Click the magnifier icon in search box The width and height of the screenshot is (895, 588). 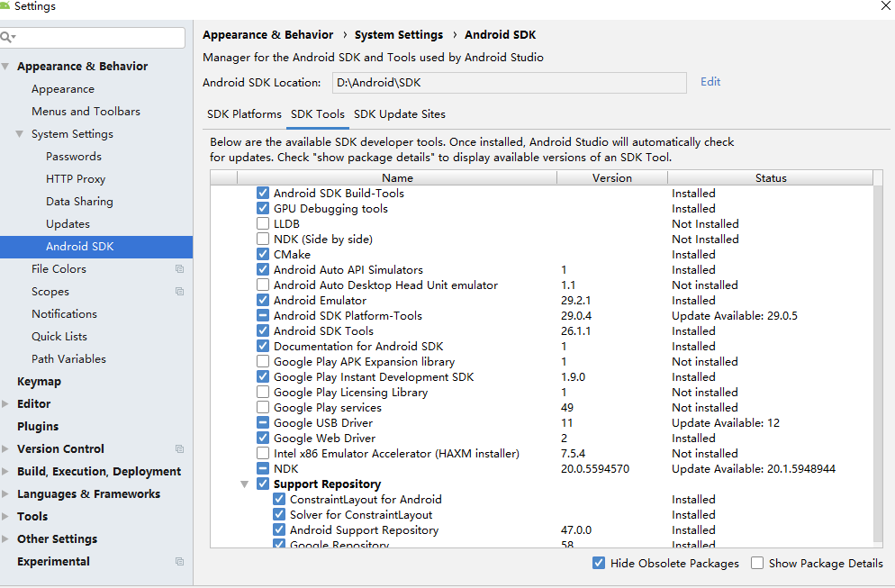[x=8, y=37]
